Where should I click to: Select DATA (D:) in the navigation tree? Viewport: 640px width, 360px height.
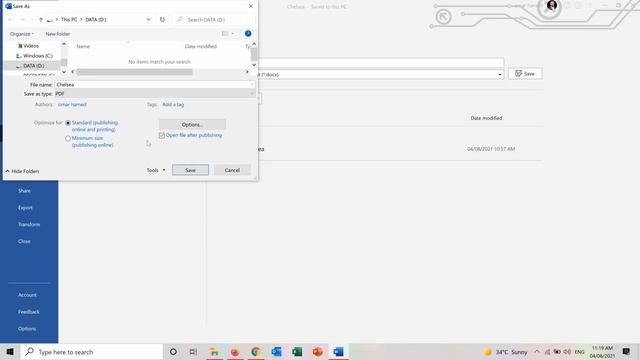click(x=33, y=66)
